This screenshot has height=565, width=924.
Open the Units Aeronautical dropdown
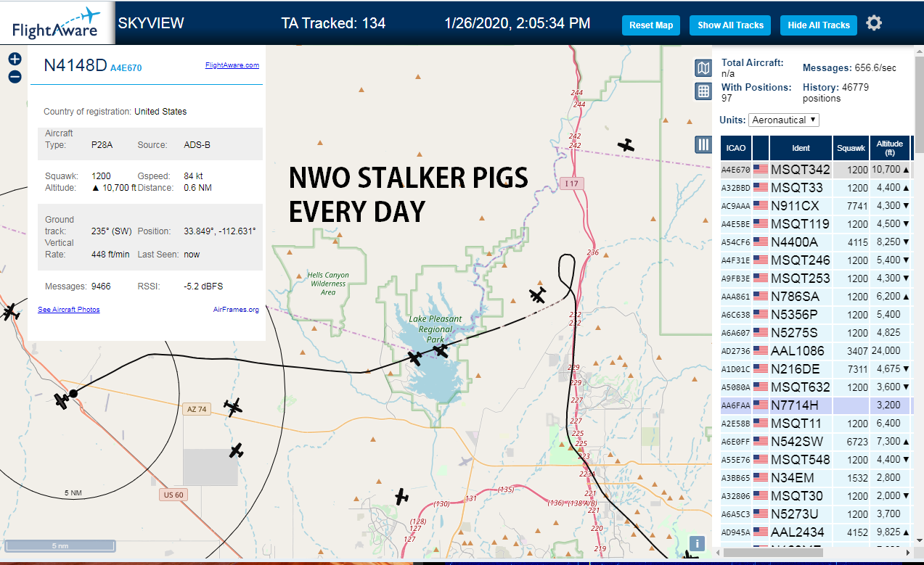(x=784, y=120)
